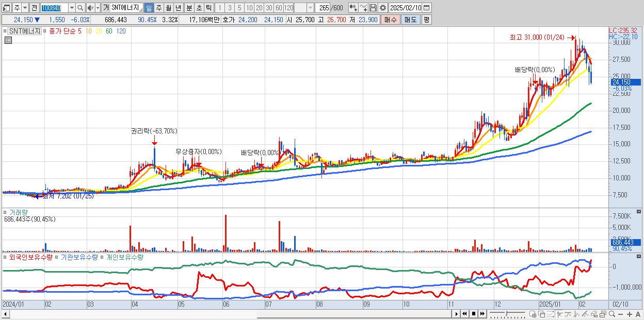This screenshot has height=320, width=644.
Task: Click the overlapping windows icon in bottom toolbar
Action: (542, 314)
